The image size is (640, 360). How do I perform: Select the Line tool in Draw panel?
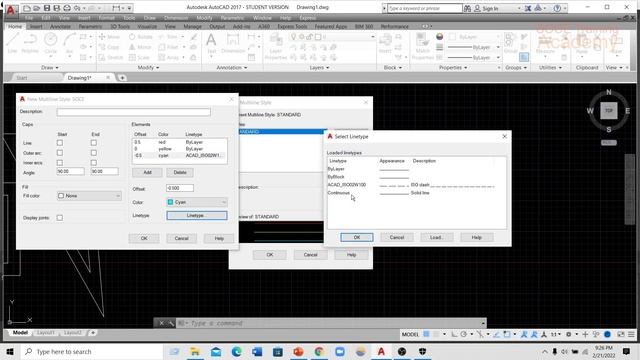(x=12, y=43)
